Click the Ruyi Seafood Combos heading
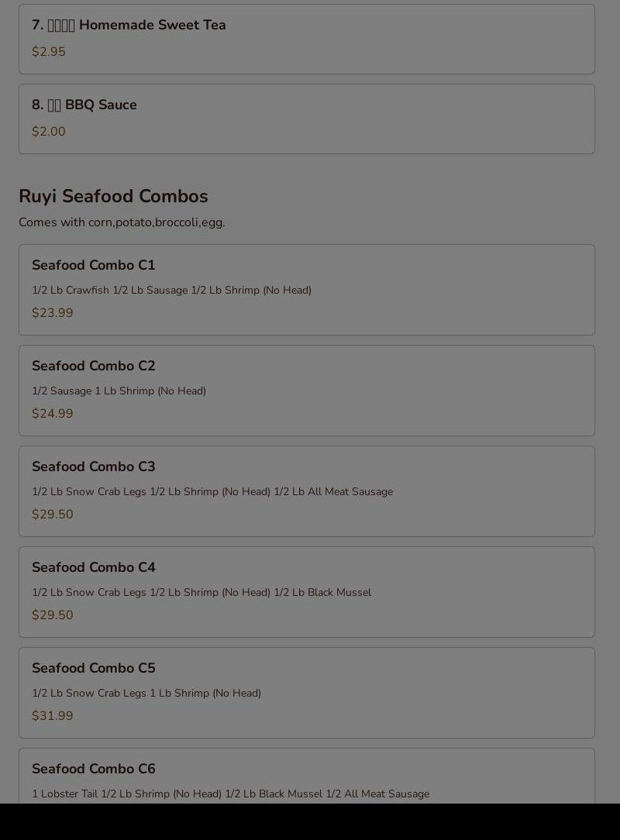The height and width of the screenshot is (840, 620). (x=113, y=196)
